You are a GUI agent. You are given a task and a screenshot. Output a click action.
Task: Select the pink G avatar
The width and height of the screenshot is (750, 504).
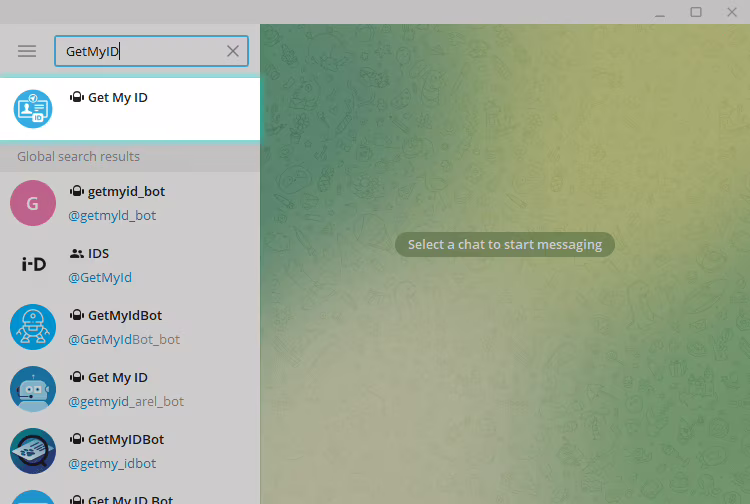point(32,203)
